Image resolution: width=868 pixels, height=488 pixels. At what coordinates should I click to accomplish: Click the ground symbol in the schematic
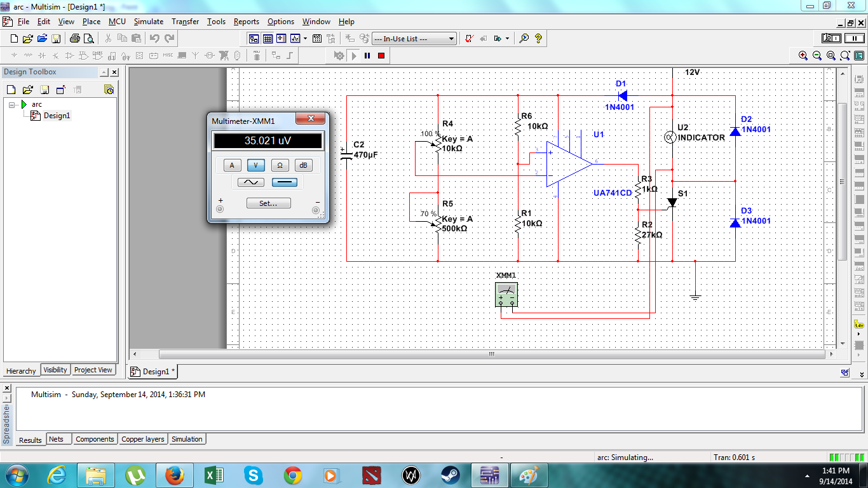click(696, 296)
